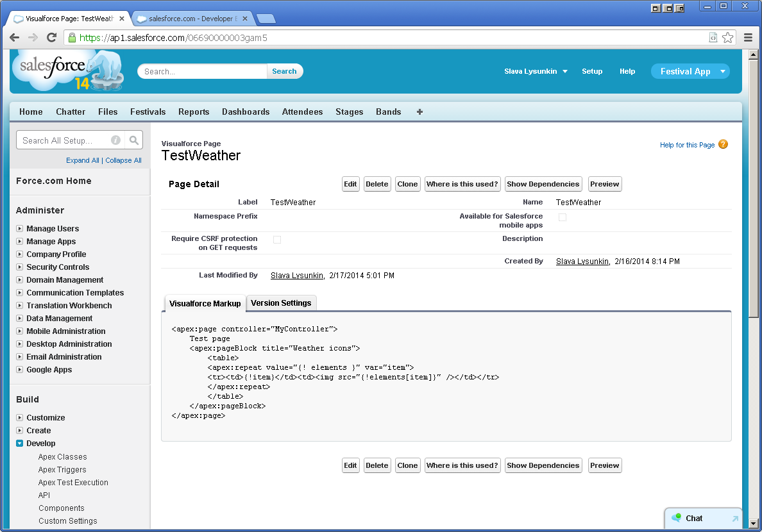Viewport: 762px width, 532px height.
Task: Select the Visualforce Markup tab
Action: (x=205, y=303)
